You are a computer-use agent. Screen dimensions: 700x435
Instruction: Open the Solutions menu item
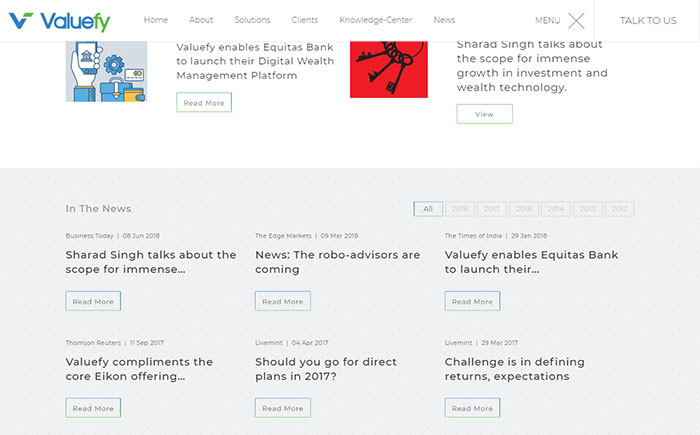[252, 20]
